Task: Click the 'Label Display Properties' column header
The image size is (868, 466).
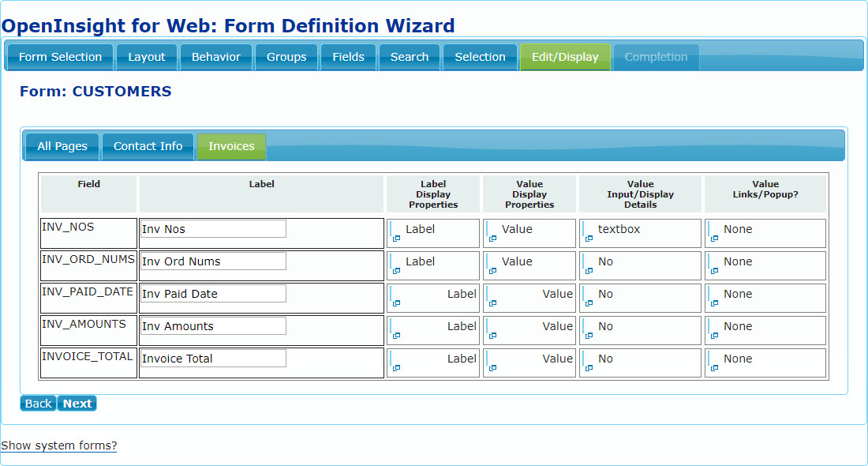Action: [433, 194]
